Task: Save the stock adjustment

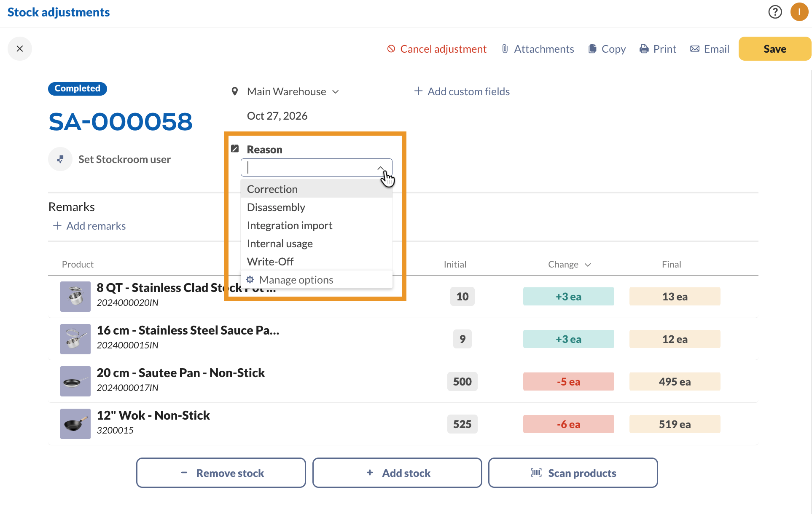Action: point(775,49)
